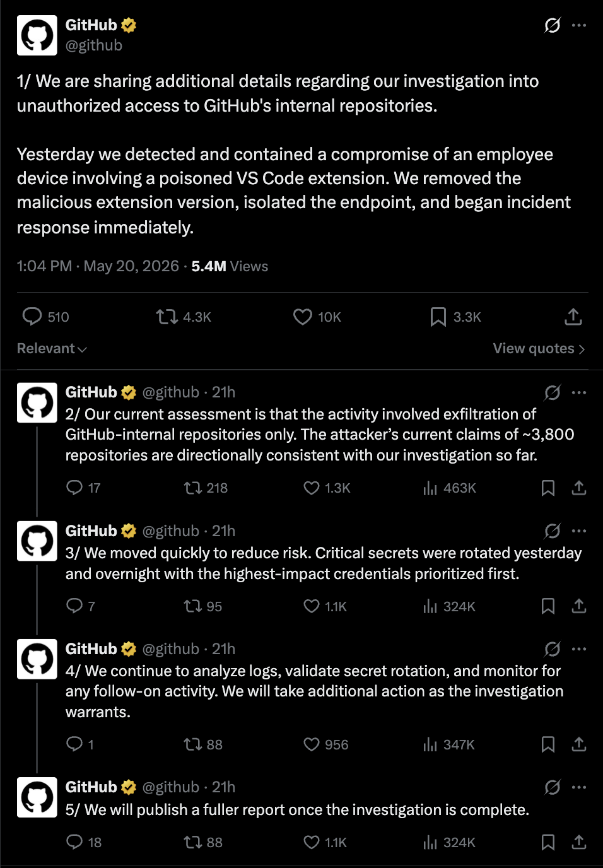Open the three-dot menu on the main tweet
The height and width of the screenshot is (868, 603).
pyautogui.click(x=579, y=25)
